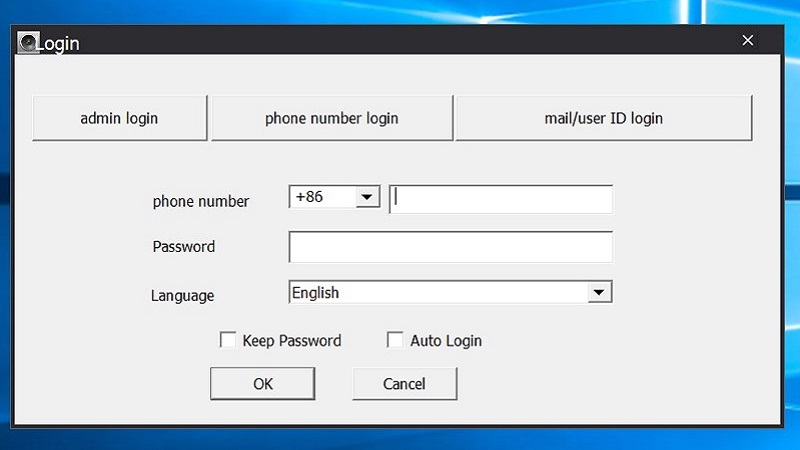Screen dimensions: 800x450
Task: Focus the phone number input field
Action: (501, 199)
